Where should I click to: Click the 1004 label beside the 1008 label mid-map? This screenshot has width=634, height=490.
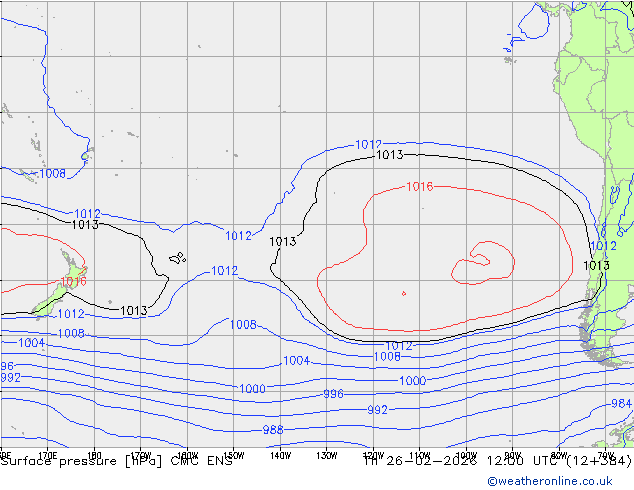[296, 361]
